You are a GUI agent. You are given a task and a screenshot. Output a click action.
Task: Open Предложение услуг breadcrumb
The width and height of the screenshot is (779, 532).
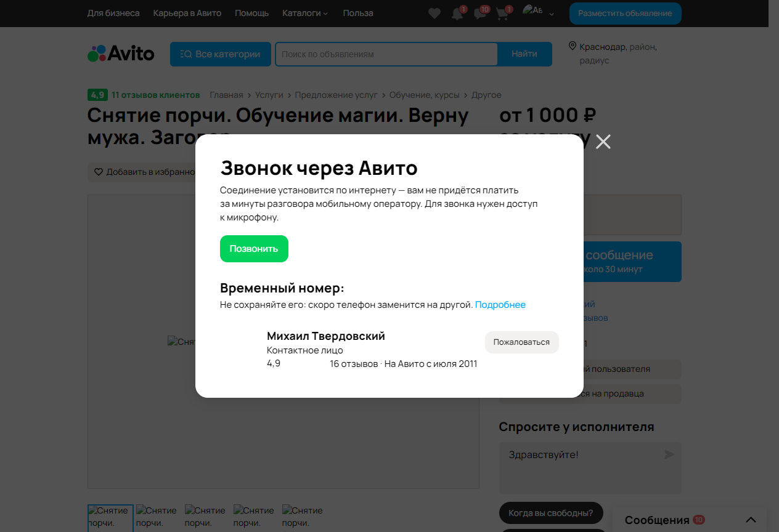pos(336,95)
